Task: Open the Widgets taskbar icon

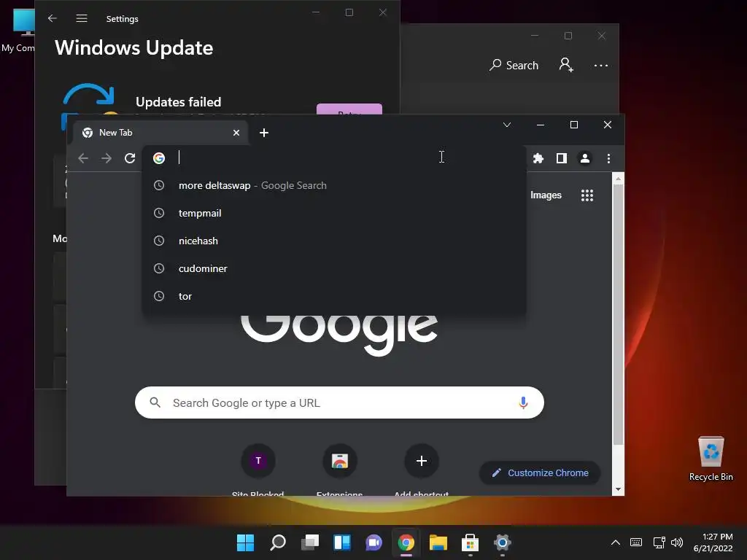Action: [x=342, y=542]
